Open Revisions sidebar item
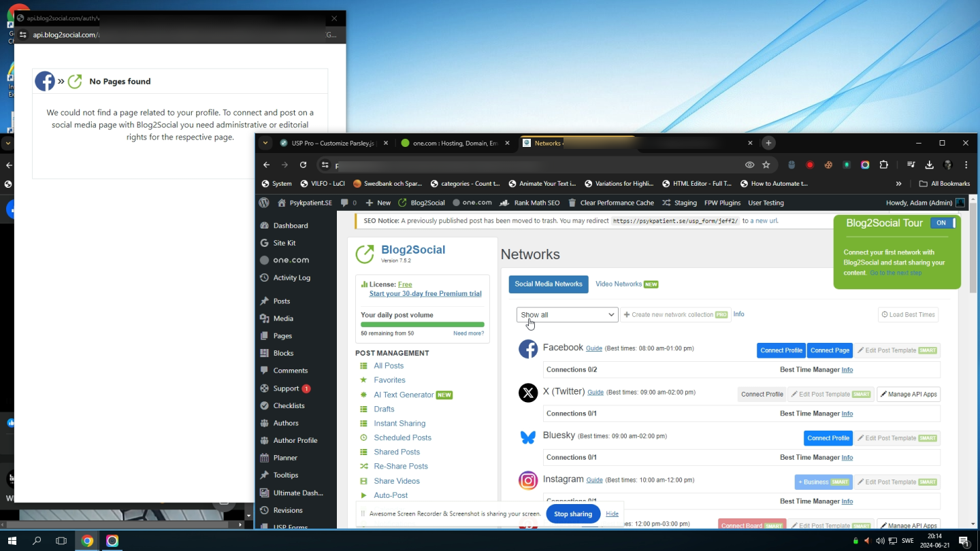The image size is (980, 551). [x=288, y=510]
